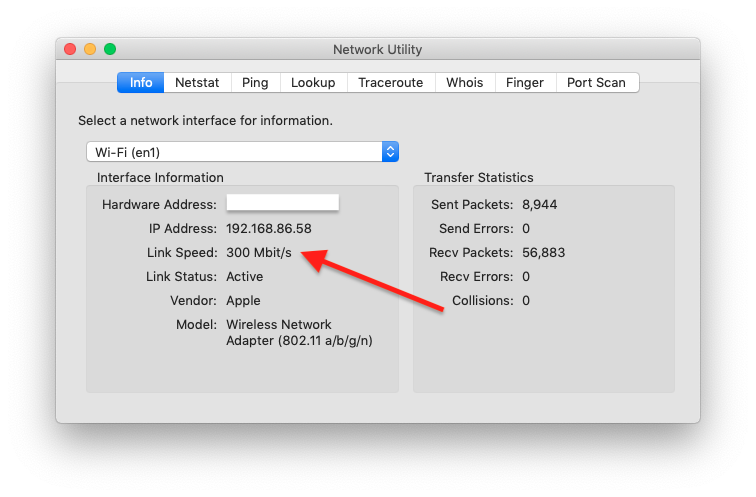
Task: Click the Collisions value 0
Action: [x=526, y=301]
